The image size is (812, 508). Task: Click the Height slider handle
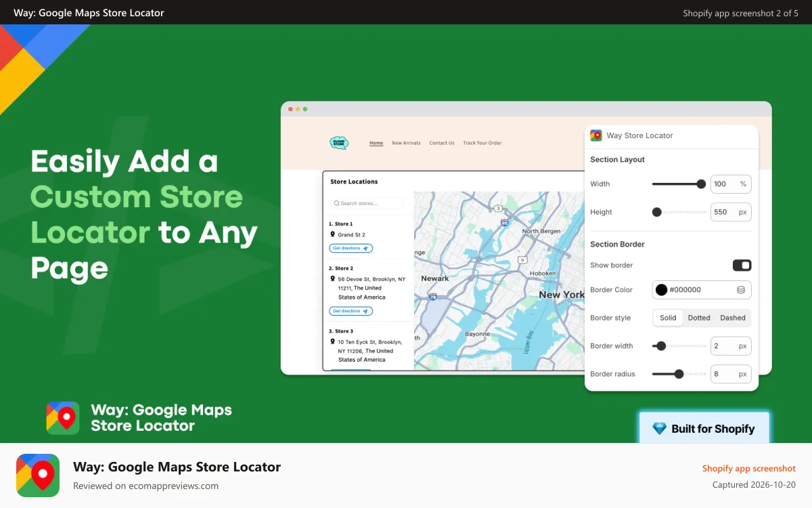point(656,212)
